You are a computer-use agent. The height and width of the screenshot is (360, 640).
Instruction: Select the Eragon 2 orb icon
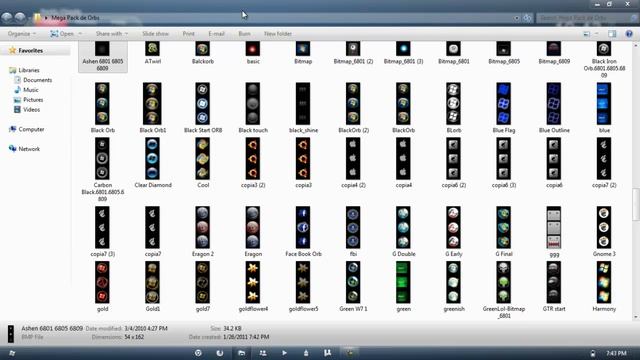pyautogui.click(x=202, y=227)
